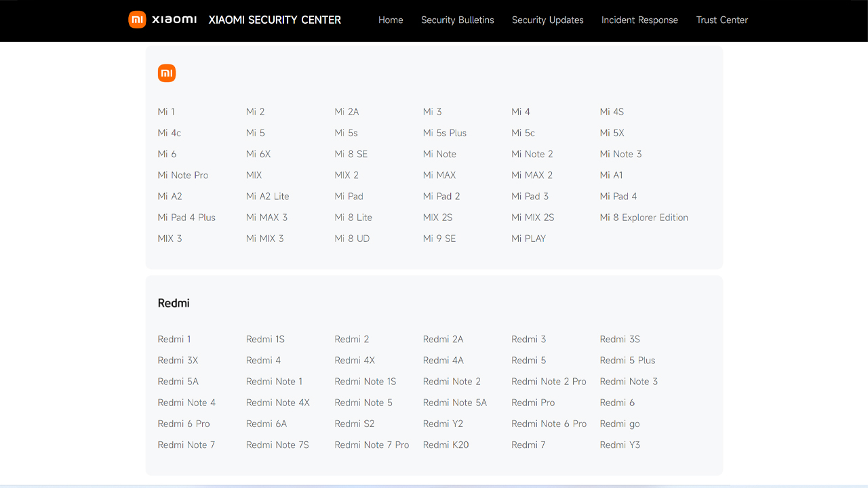Open the Mi 6X link

click(258, 154)
